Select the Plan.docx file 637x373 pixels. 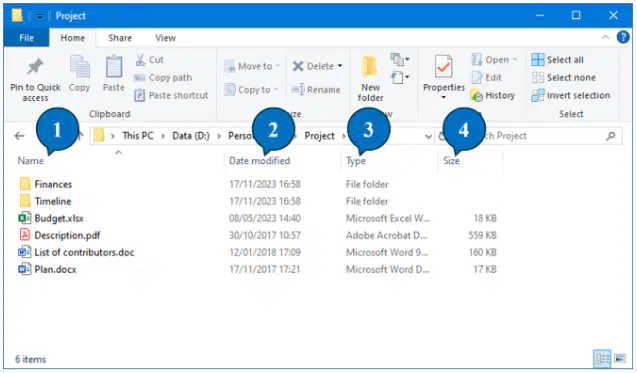[x=55, y=269]
